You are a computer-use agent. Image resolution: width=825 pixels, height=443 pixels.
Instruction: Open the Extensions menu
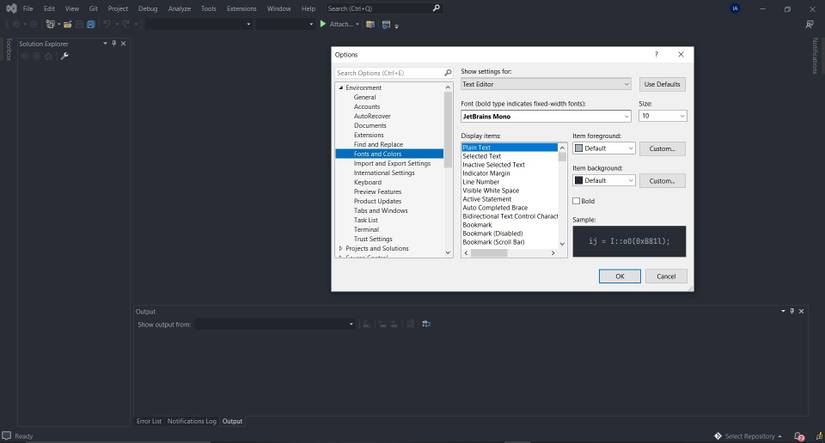pos(241,8)
